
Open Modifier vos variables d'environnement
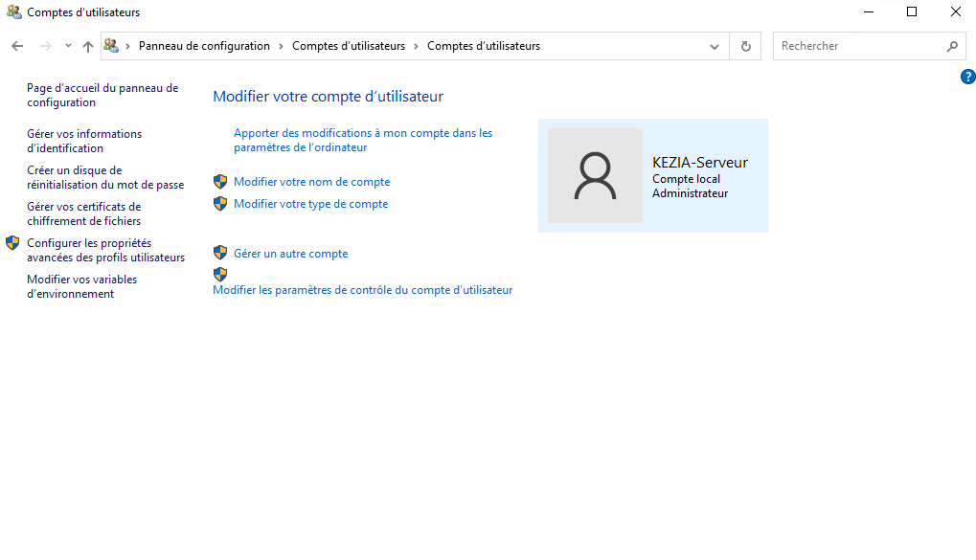pyautogui.click(x=81, y=286)
